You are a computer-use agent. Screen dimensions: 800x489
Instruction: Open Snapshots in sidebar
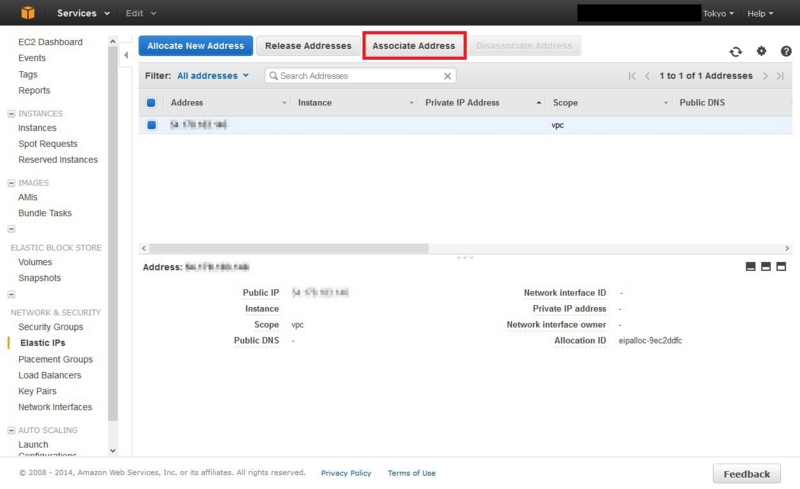coord(39,278)
